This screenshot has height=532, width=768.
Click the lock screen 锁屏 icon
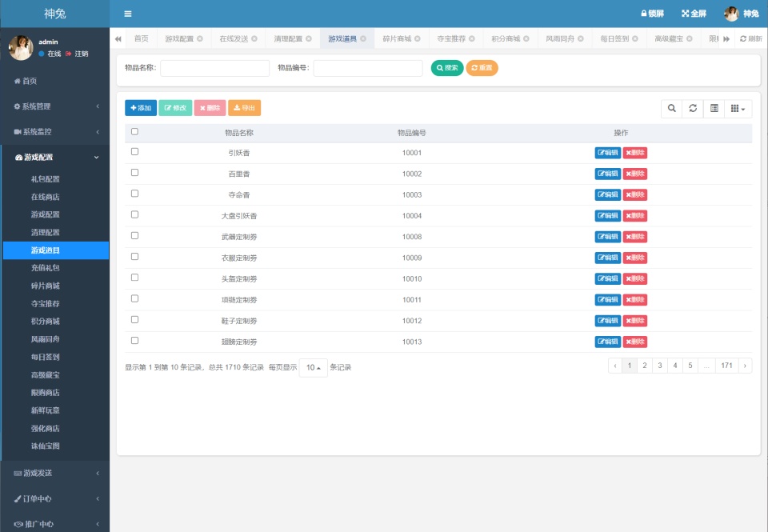click(653, 14)
